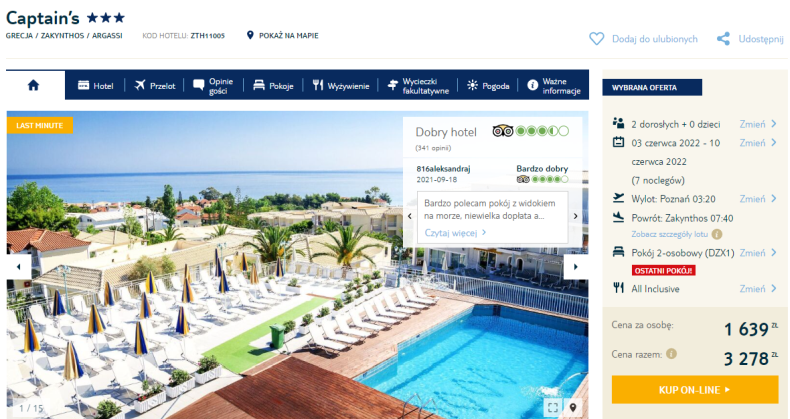Add hotel to favorites with heart icon
This screenshot has width=790, height=419.
[597, 39]
